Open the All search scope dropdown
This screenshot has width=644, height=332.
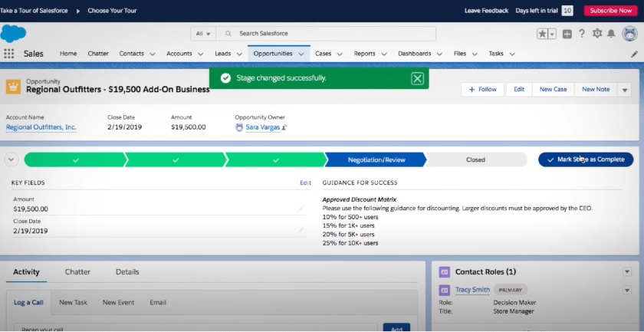pyautogui.click(x=203, y=34)
